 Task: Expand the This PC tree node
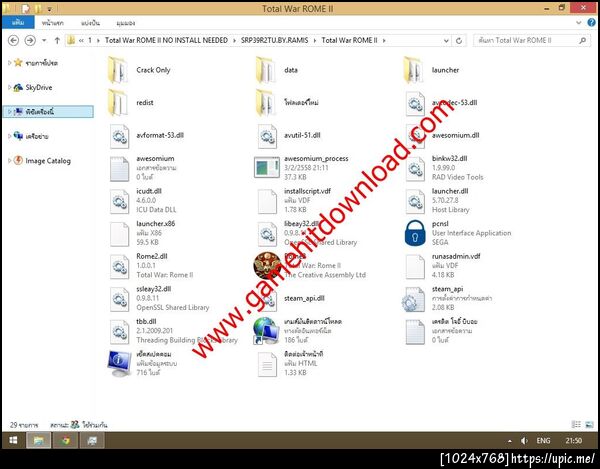(10, 112)
